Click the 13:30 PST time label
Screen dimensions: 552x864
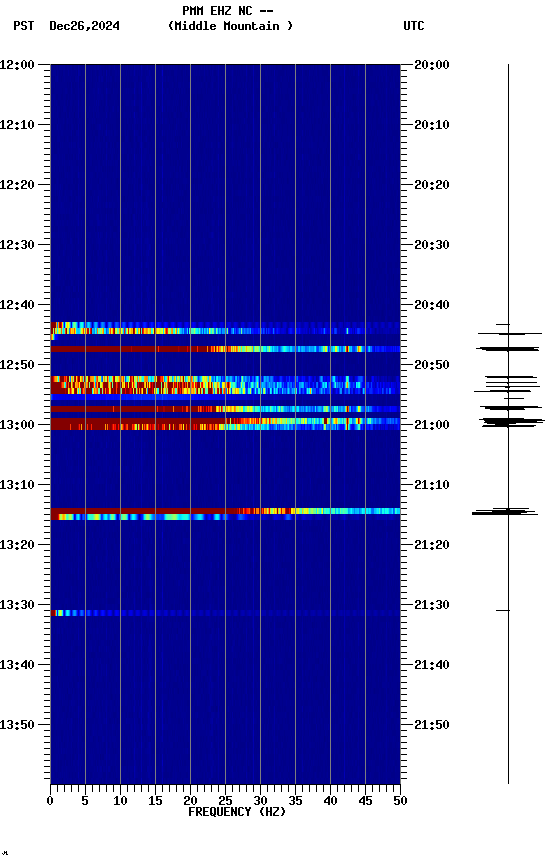point(17,605)
